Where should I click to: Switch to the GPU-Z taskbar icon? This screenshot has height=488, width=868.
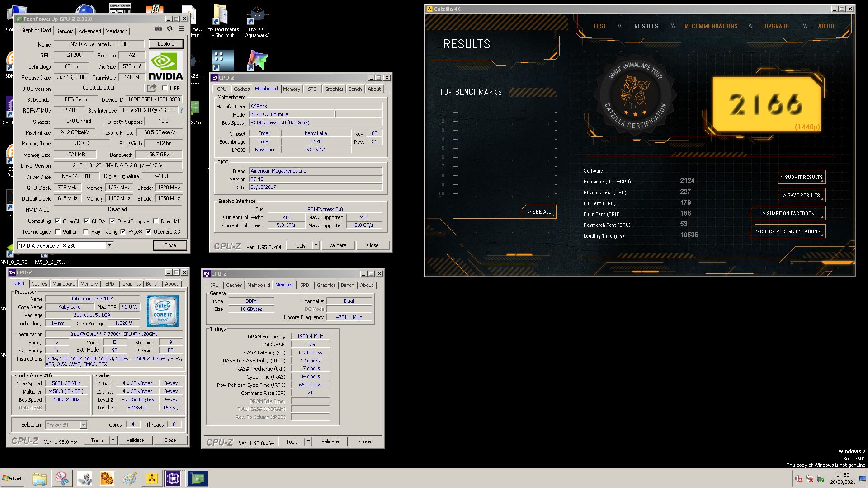point(198,479)
